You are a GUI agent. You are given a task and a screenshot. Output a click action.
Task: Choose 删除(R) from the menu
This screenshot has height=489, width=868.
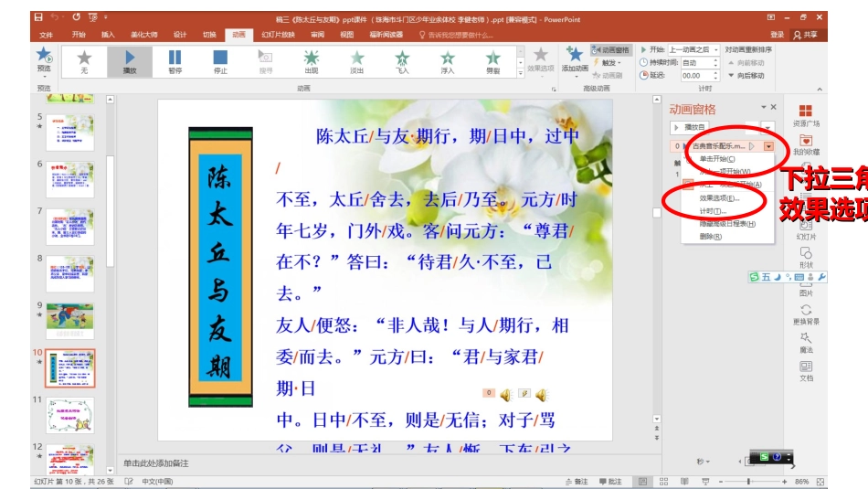tap(710, 237)
